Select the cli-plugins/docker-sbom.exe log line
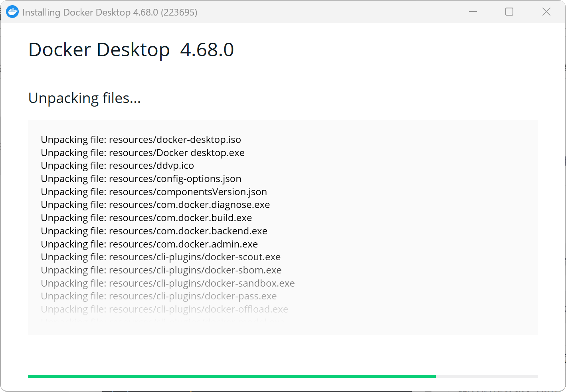The image size is (566, 392). coord(161,270)
